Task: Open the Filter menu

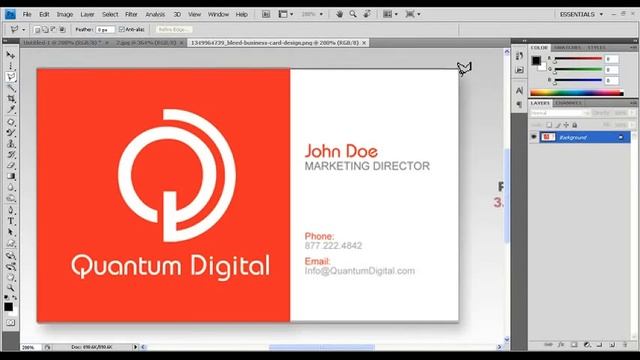Action: pyautogui.click(x=131, y=14)
